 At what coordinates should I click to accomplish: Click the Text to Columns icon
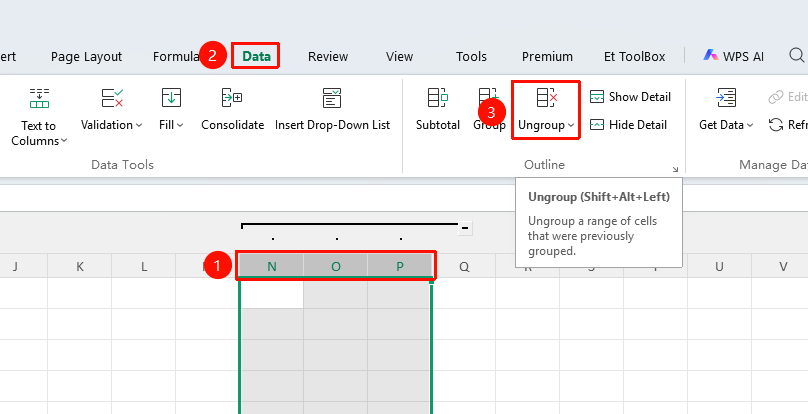point(39,98)
